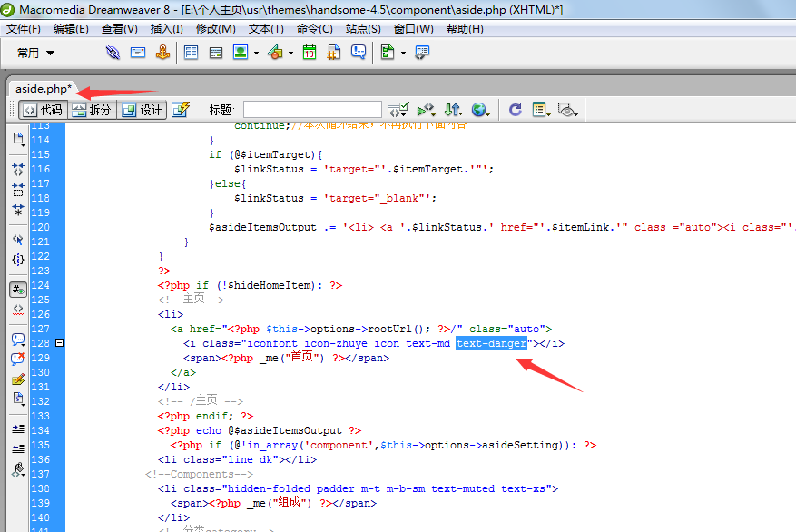Image resolution: width=796 pixels, height=532 pixels.
Task: Collapse Full Tag in the coding toolbar
Action: [18, 169]
